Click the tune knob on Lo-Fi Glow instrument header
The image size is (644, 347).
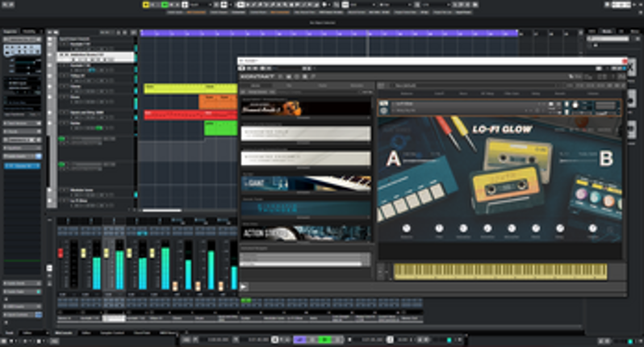pos(575,105)
